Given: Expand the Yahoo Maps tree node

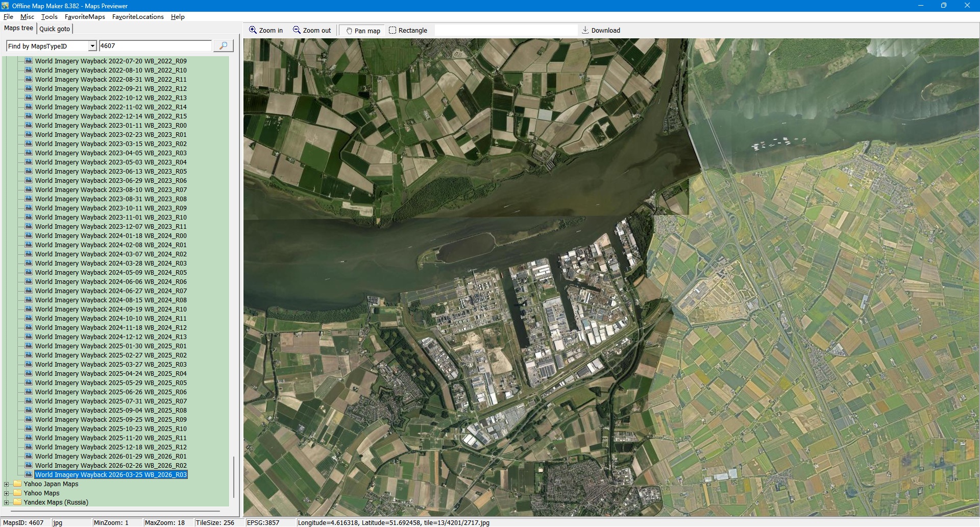Looking at the screenshot, I should point(7,493).
